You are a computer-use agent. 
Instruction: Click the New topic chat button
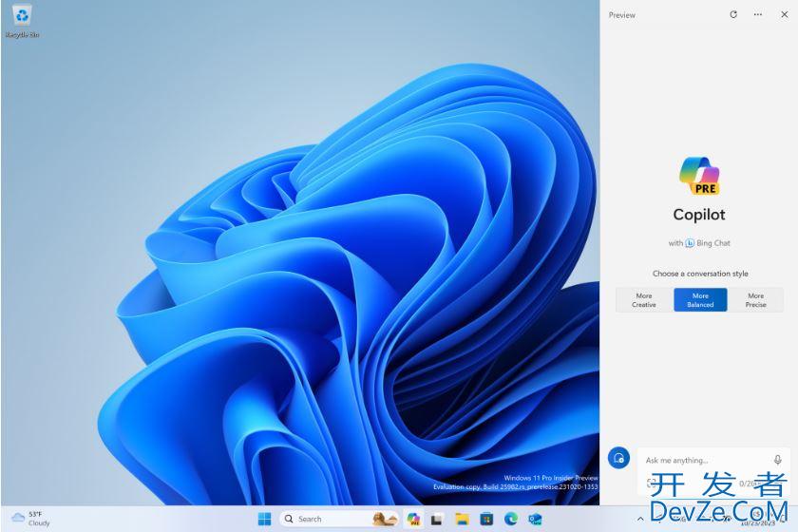618,457
